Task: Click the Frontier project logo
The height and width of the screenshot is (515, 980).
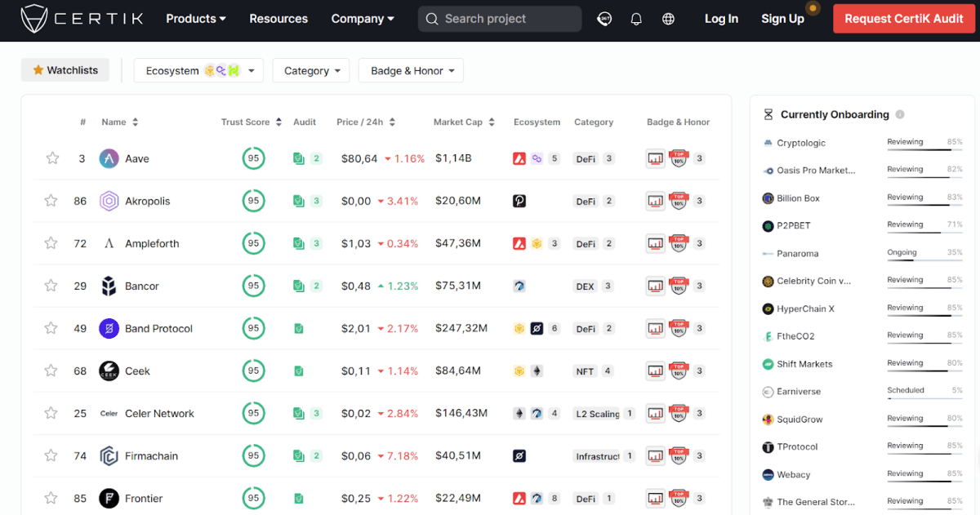Action: [x=109, y=498]
